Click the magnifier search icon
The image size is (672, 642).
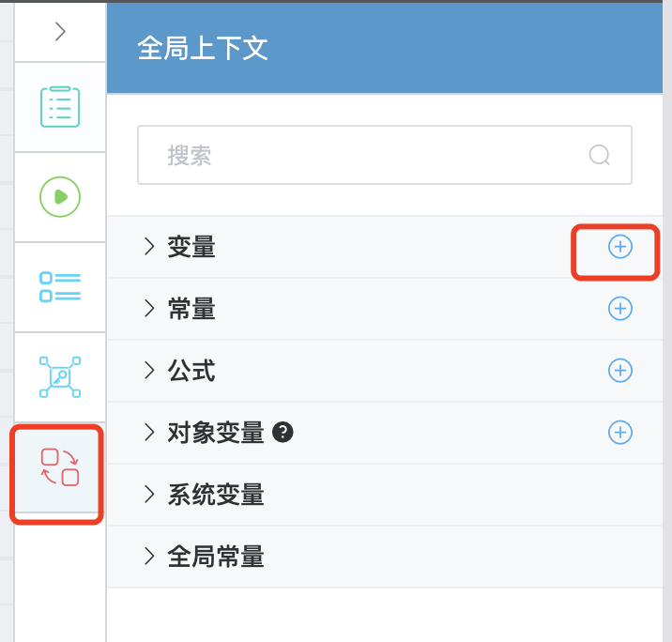click(600, 156)
